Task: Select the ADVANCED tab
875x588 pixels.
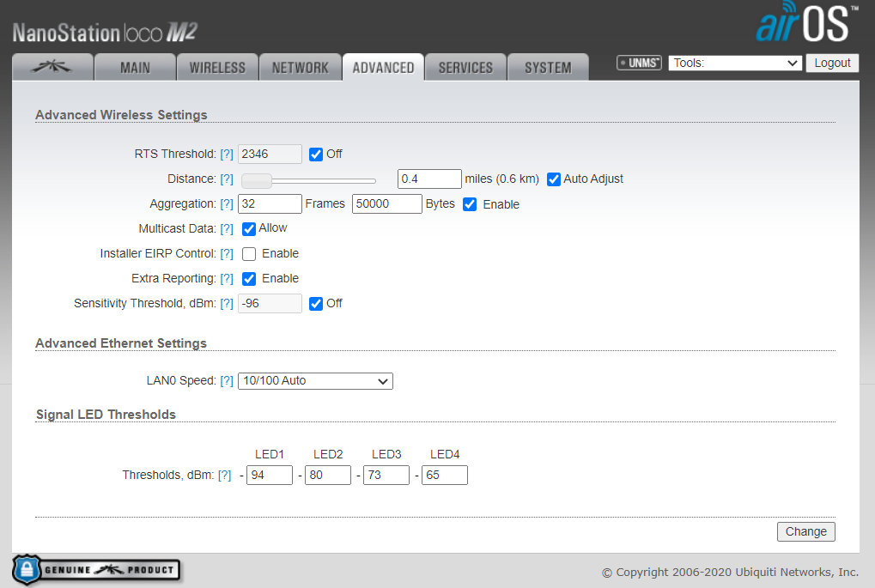Action: click(383, 68)
